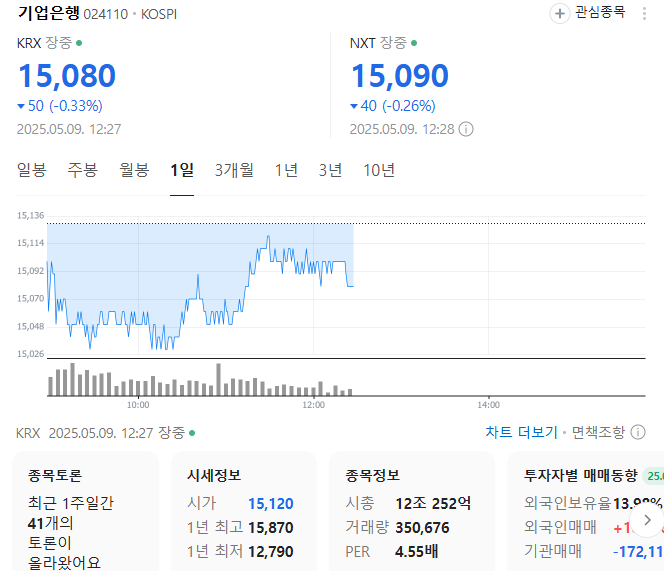
Task: Open the 종목정보 card heading
Action: click(373, 475)
